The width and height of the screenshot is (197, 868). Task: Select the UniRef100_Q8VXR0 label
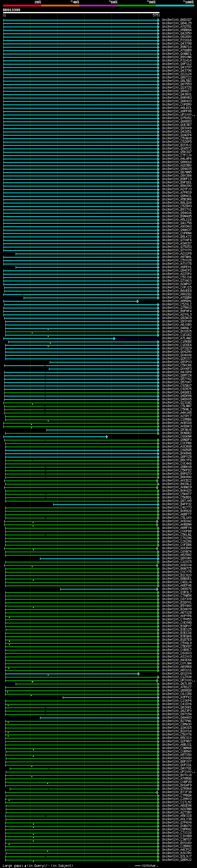pyautogui.click(x=177, y=559)
